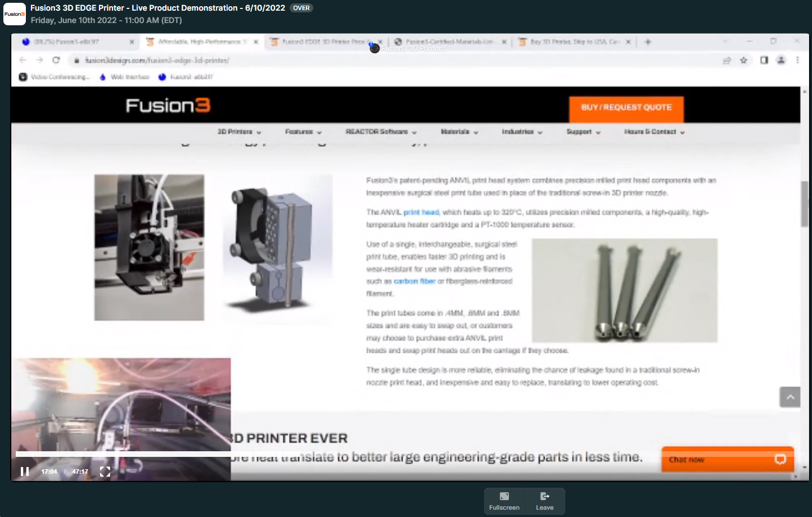
Task: Open the browser three-dot menu
Action: click(x=797, y=60)
